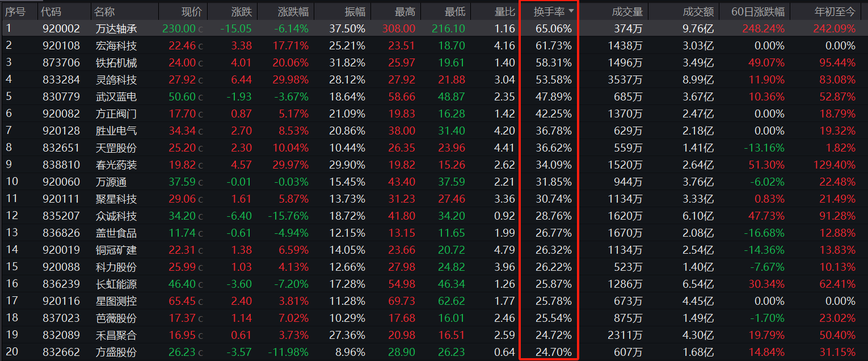Select stock 天罡股份
The width and height of the screenshot is (868, 361).
(x=116, y=148)
